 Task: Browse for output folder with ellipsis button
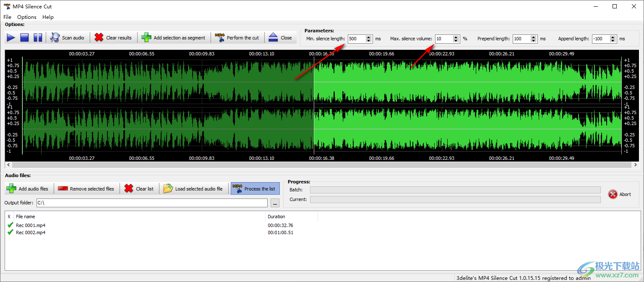click(275, 203)
